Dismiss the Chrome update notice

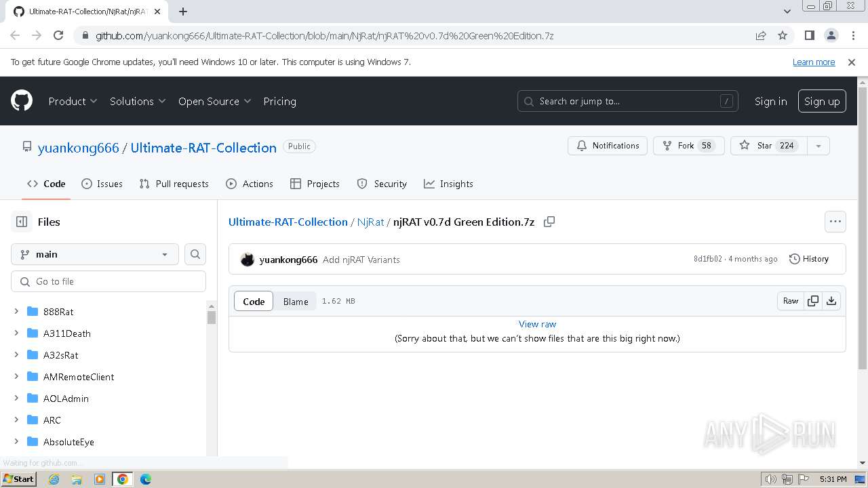[x=852, y=62]
